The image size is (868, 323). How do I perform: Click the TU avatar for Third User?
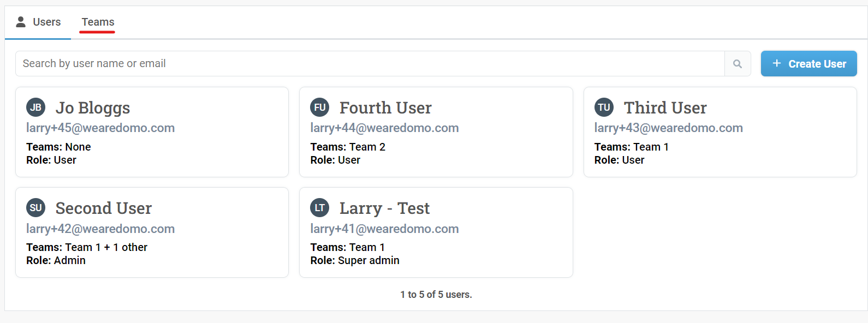604,107
